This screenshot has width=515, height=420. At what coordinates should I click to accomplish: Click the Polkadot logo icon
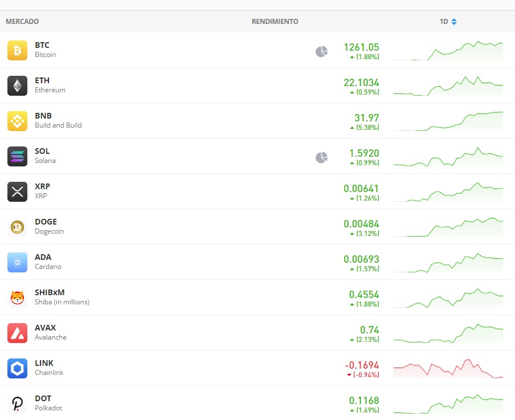click(x=17, y=403)
